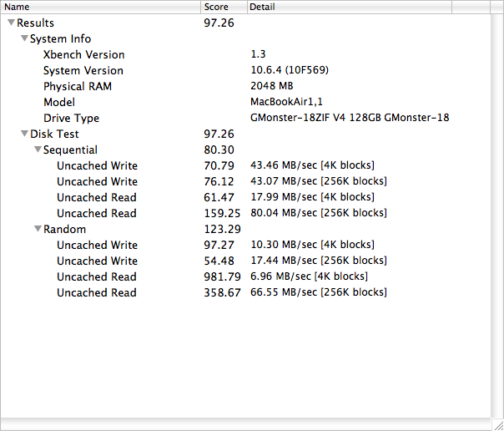Screen dimensions: 504x431
Task: Click the 6.96 MB/sec detail value
Action: point(310,276)
